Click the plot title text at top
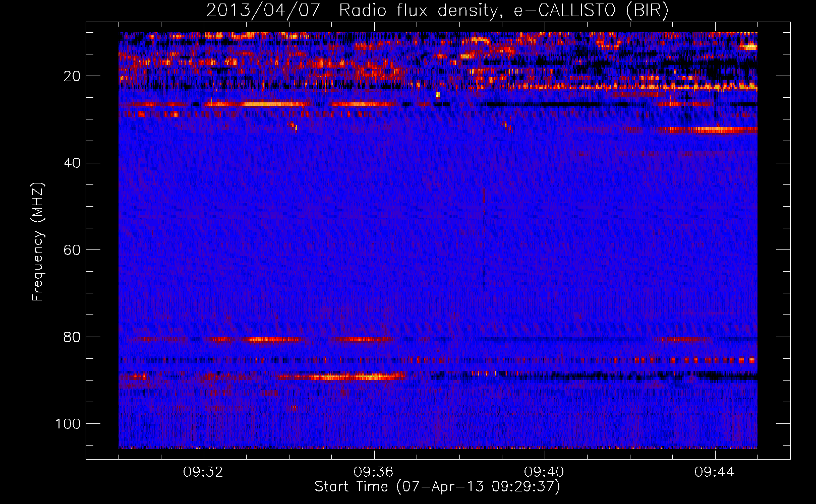The width and height of the screenshot is (816, 504). pyautogui.click(x=437, y=11)
